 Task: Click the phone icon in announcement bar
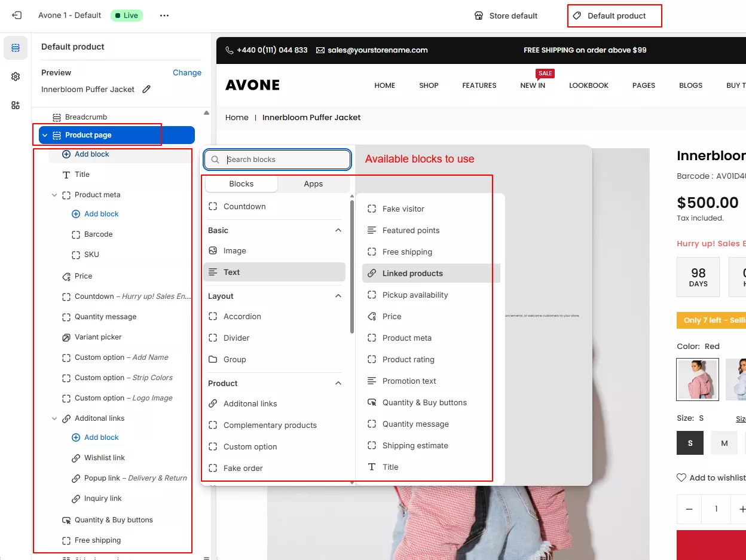(229, 50)
